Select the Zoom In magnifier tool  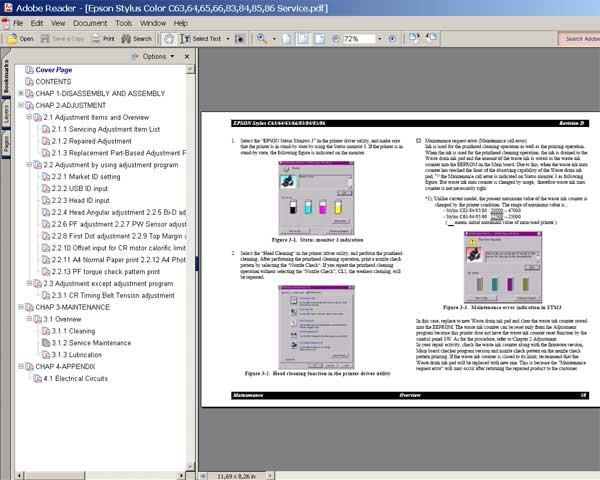click(262, 39)
